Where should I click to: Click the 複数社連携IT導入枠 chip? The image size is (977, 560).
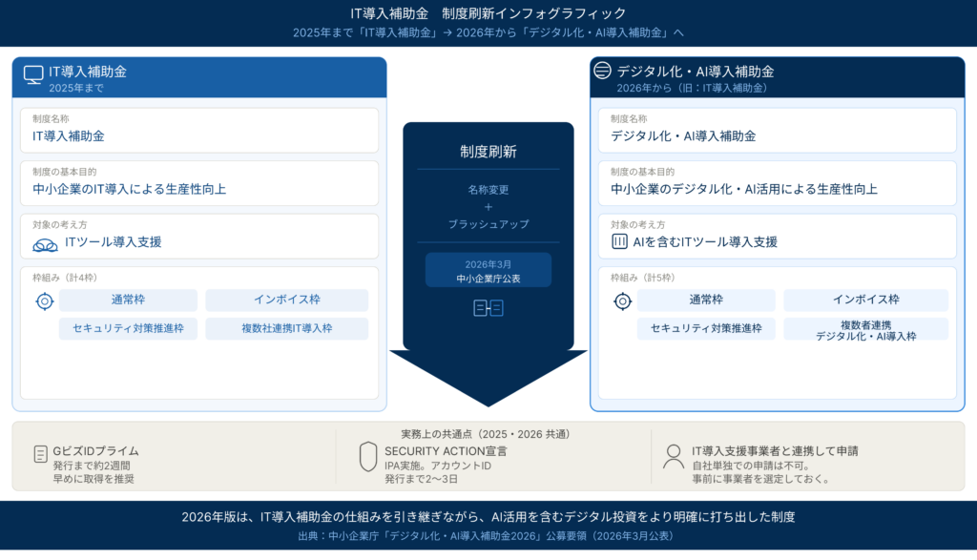click(x=286, y=329)
